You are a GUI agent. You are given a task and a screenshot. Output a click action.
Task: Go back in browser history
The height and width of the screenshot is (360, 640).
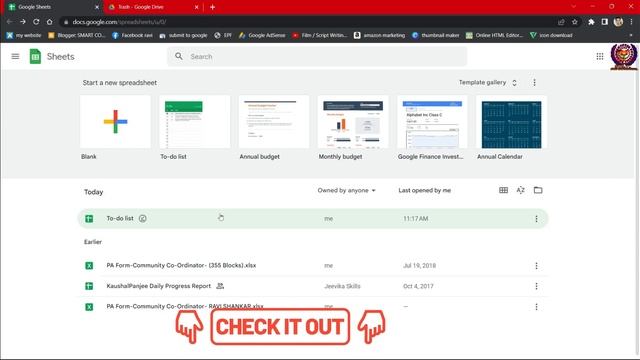click(x=9, y=22)
